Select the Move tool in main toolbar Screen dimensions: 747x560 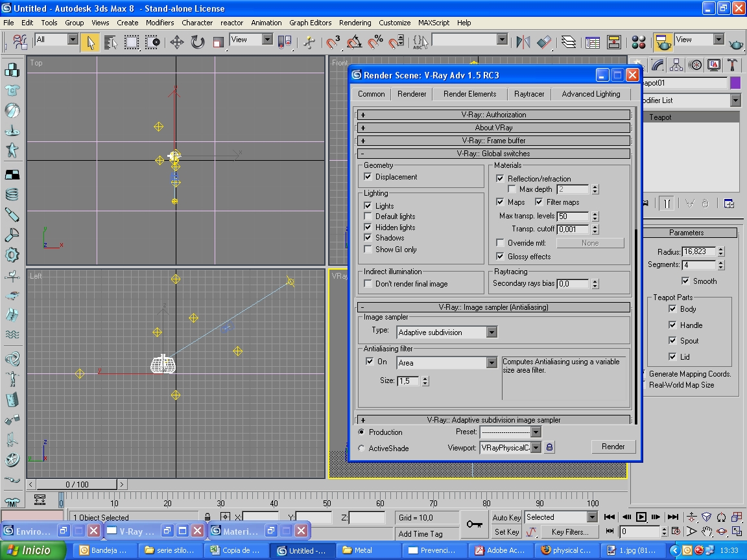[176, 42]
